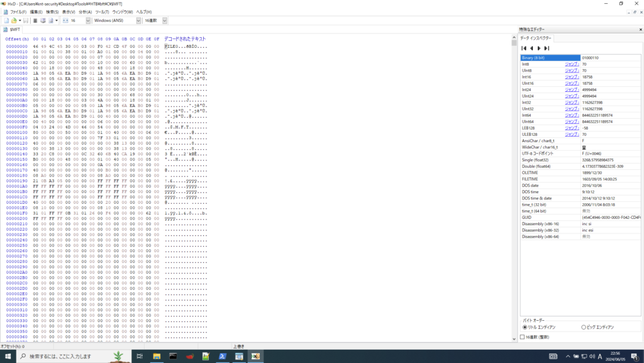Open the 分析(A) menu
Viewport: 644px width, 363px height.
click(85, 12)
